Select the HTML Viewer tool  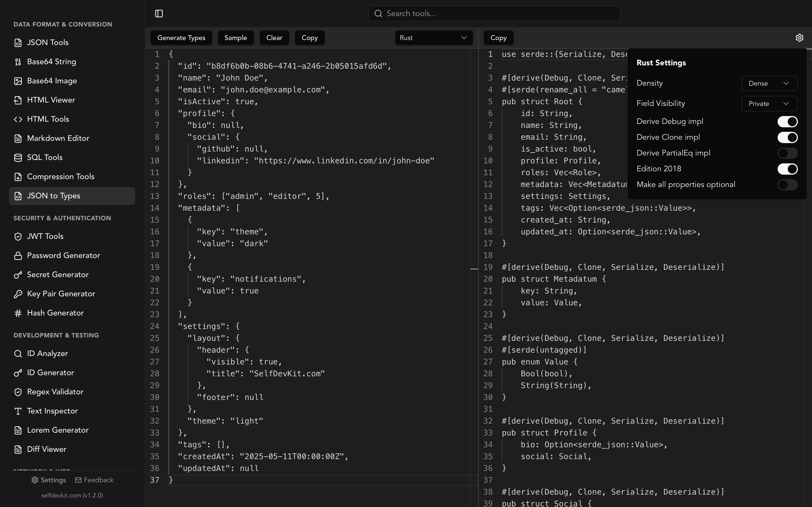coord(51,100)
